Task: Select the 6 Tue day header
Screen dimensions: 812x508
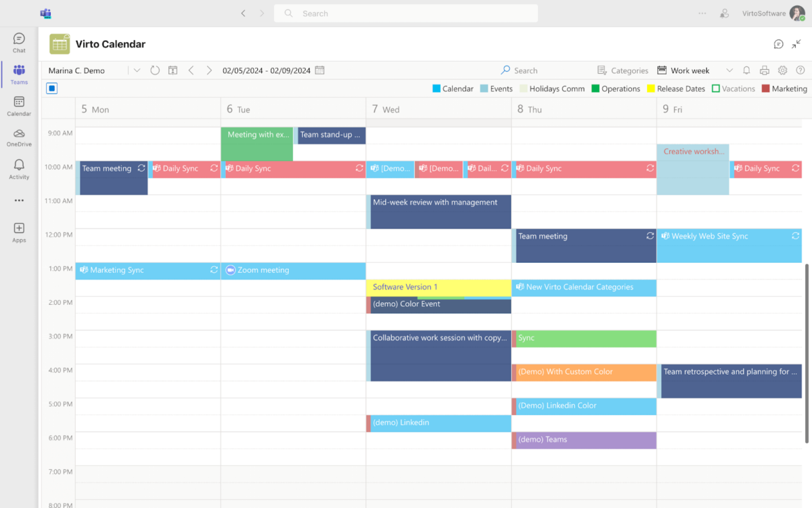Action: pos(293,109)
